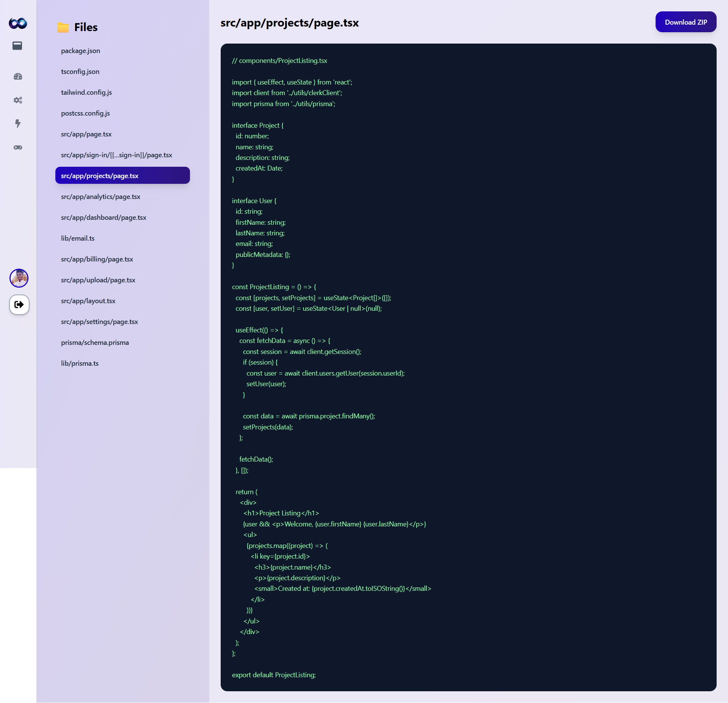The width and height of the screenshot is (728, 703).
Task: Open the dashboard gauge icon
Action: (18, 77)
